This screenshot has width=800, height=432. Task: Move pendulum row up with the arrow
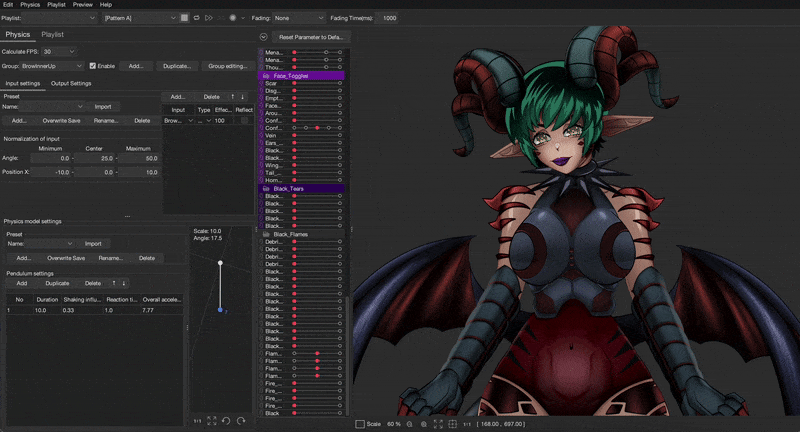[x=114, y=283]
